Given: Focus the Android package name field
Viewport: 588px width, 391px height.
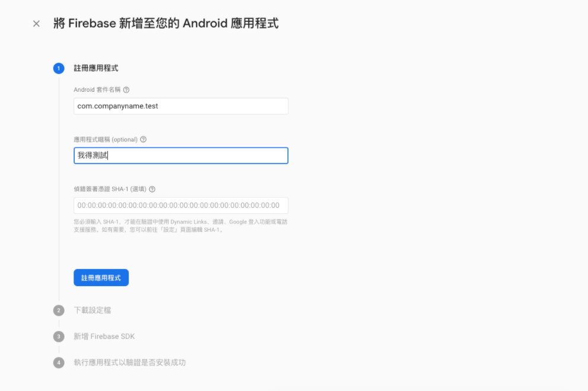Looking at the screenshot, I should 181,106.
